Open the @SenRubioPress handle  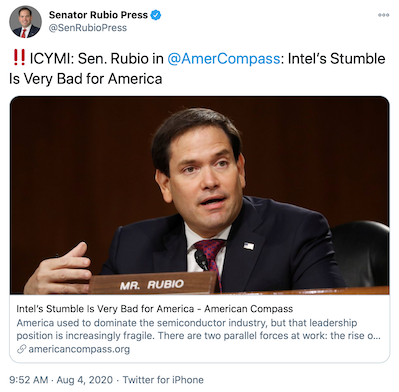click(x=88, y=28)
